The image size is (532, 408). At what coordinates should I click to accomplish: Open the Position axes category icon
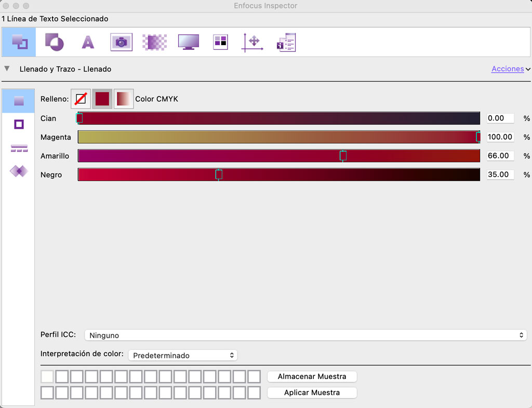pos(252,43)
